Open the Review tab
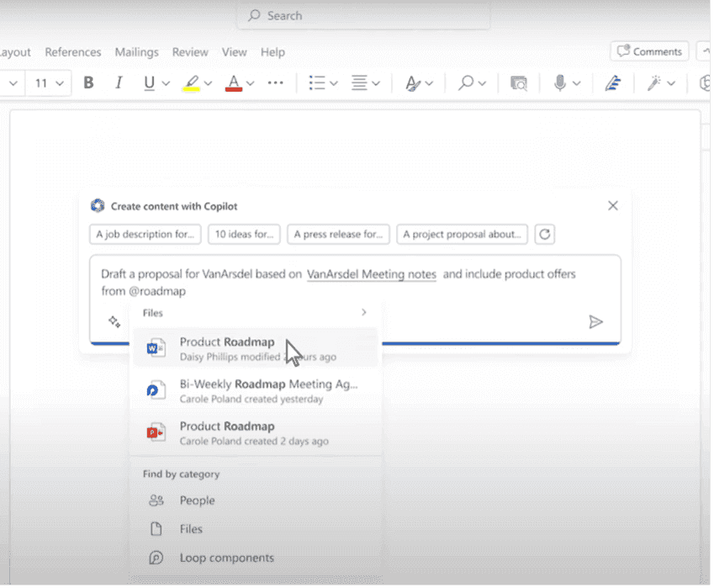714x588 pixels. pyautogui.click(x=190, y=52)
